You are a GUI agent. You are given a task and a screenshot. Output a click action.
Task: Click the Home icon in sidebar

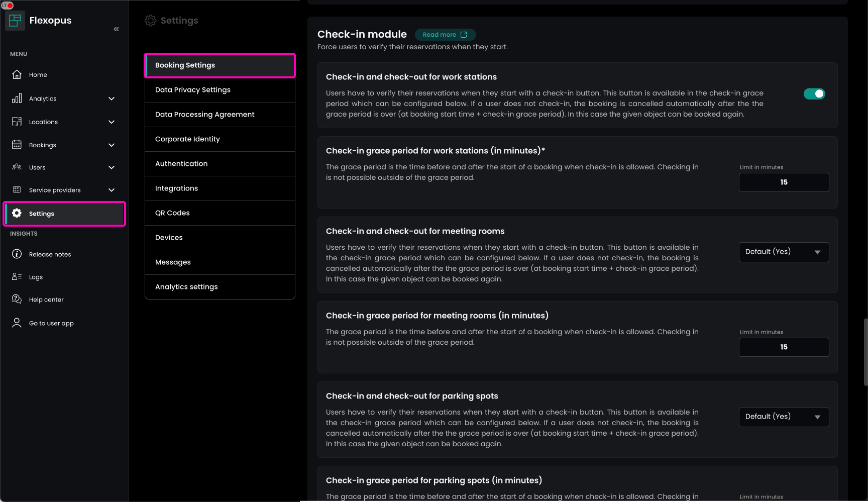click(x=17, y=74)
